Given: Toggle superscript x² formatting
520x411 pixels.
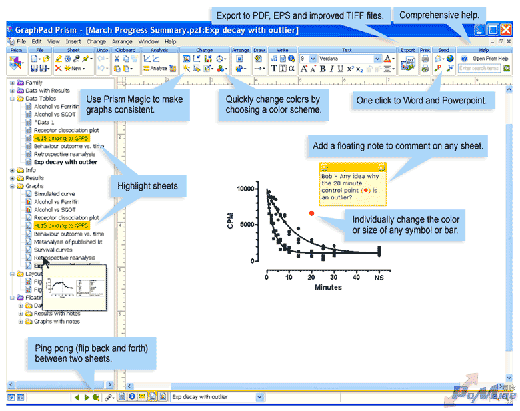Looking at the screenshot, I should [350, 69].
